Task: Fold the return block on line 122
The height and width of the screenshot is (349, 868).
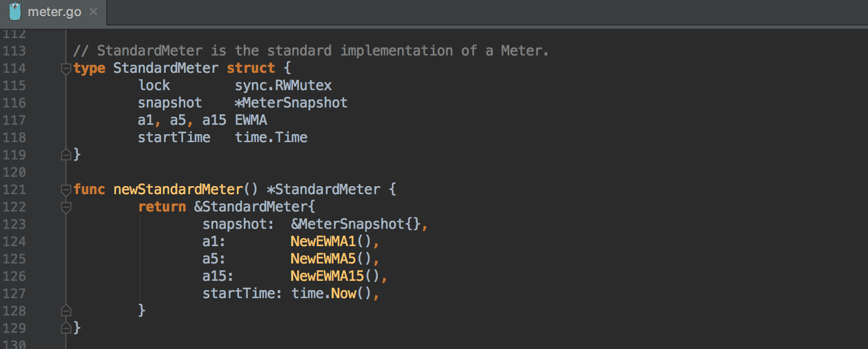Action: 66,207
